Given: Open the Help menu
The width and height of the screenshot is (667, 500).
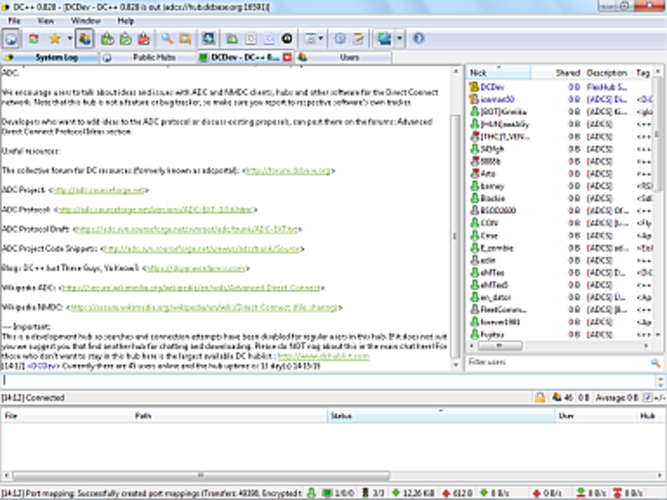Looking at the screenshot, I should tap(125, 21).
